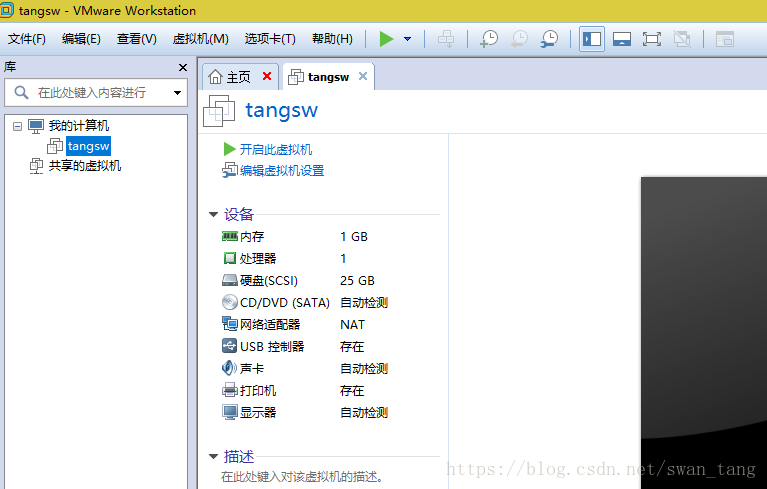Open the 帮助(H) menu
The height and width of the screenshot is (489, 767).
(332, 39)
